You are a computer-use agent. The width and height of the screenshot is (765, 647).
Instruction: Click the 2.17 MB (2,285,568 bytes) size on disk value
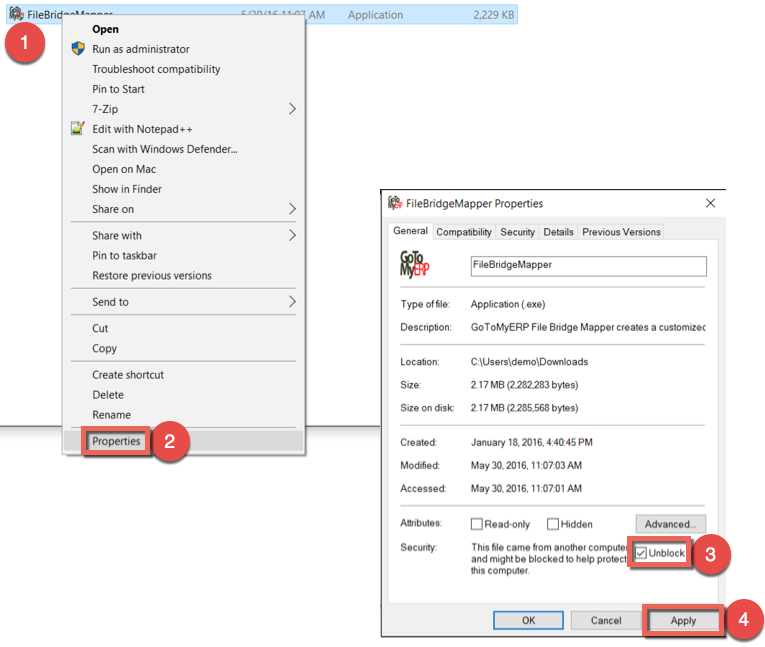click(x=524, y=407)
